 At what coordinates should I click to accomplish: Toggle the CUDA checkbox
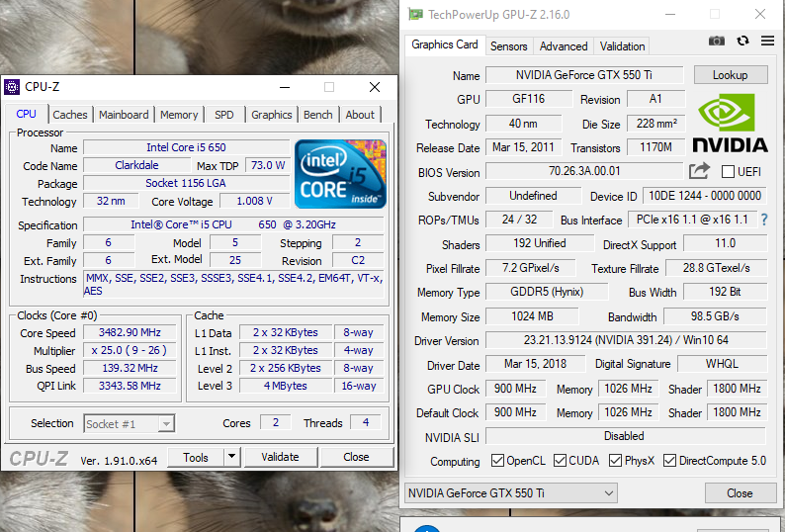(560, 461)
